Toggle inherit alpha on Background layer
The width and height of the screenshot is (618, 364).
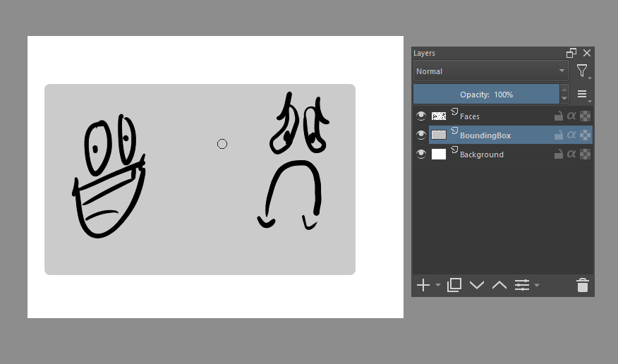pos(571,154)
